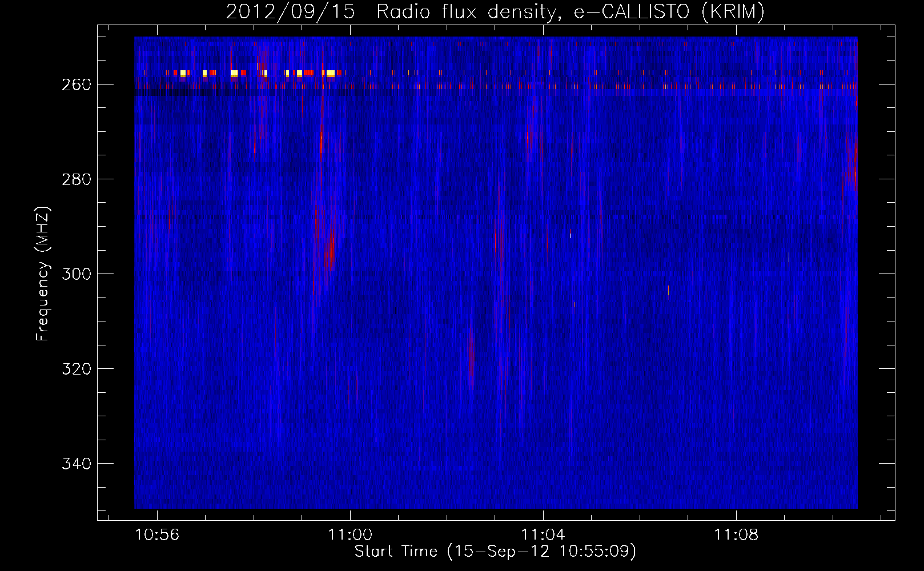Click the 11:00 time tick label
This screenshot has width=924, height=571.
click(350, 534)
